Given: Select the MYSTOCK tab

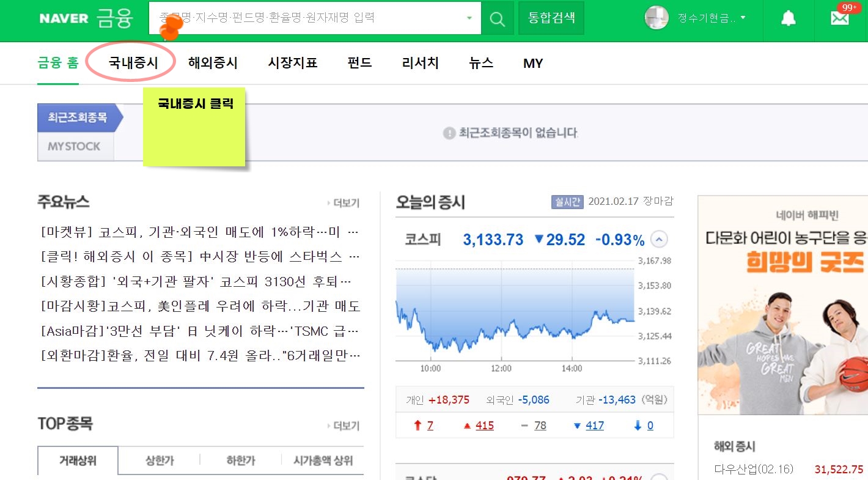Looking at the screenshot, I should coord(75,147).
